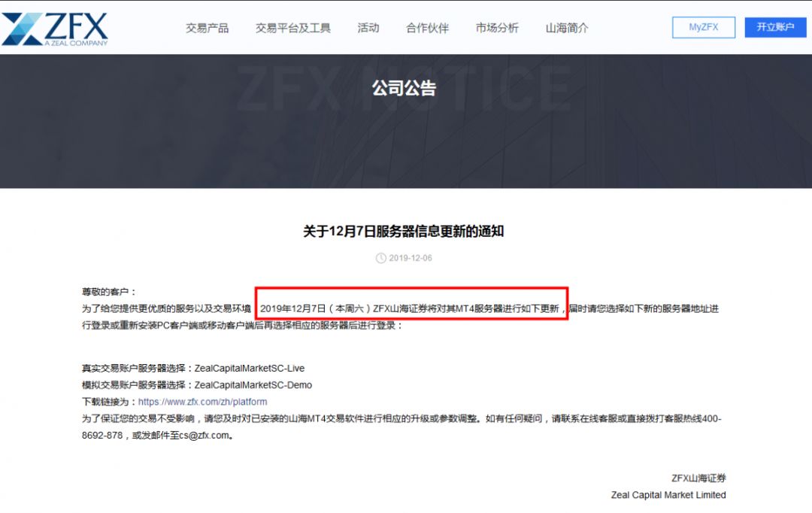Click the paragraph line starting 为了保证您的交易不受影响
This screenshot has width=812, height=513.
click(x=401, y=419)
